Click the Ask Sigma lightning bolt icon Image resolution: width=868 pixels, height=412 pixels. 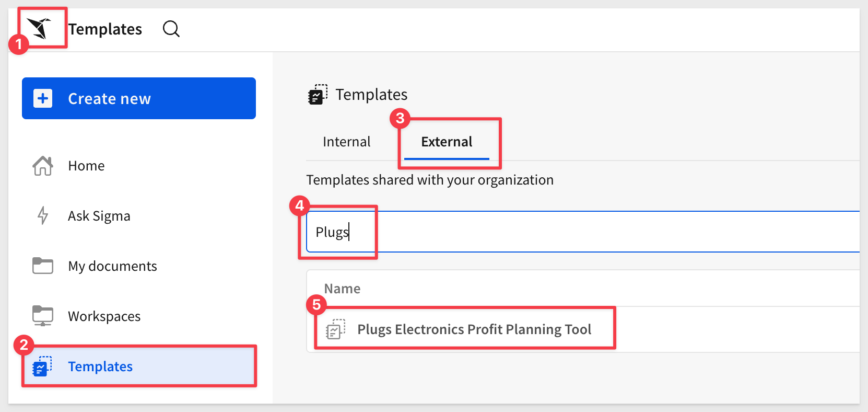point(43,215)
